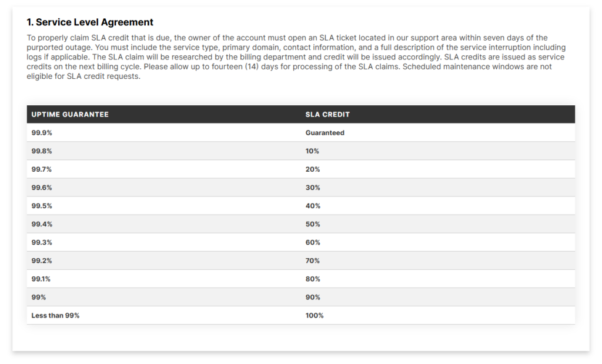Image resolution: width=602 pixels, height=364 pixels.
Task: Click the 20% SLA credit value
Action: [x=313, y=169]
